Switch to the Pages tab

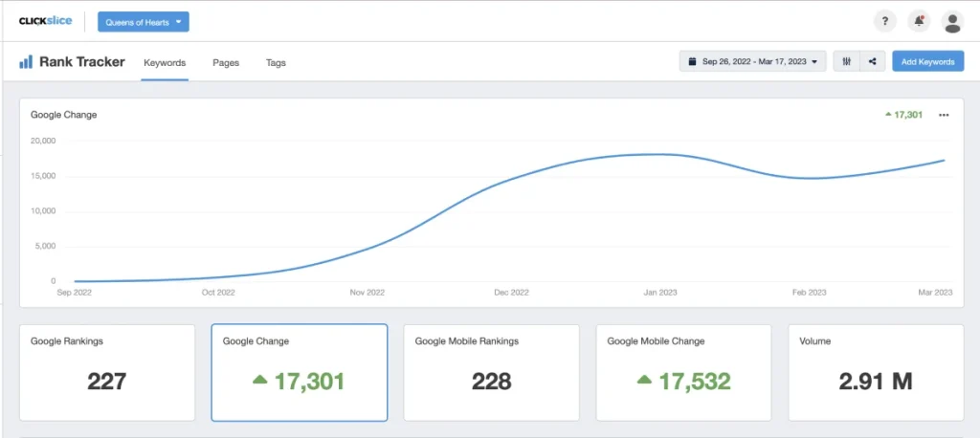226,63
